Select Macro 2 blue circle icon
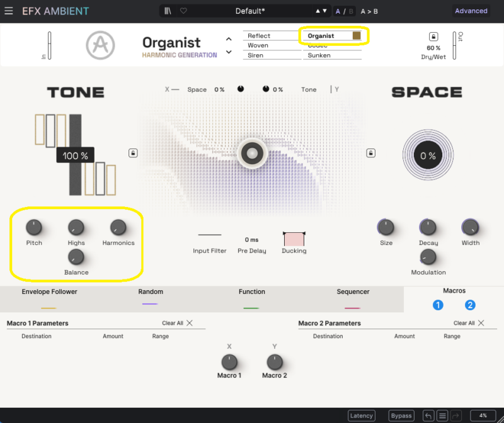Viewport: 504px width, 423px height. pos(470,305)
